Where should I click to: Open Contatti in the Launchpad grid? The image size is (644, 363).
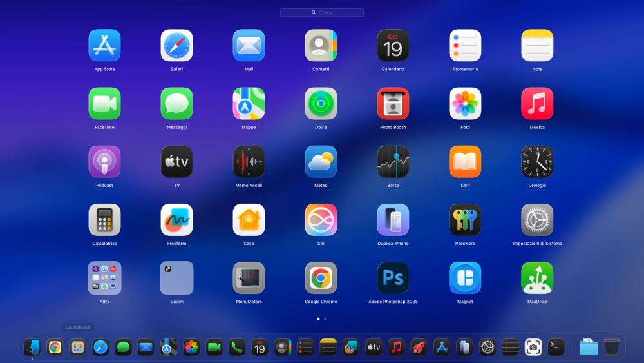pos(321,46)
